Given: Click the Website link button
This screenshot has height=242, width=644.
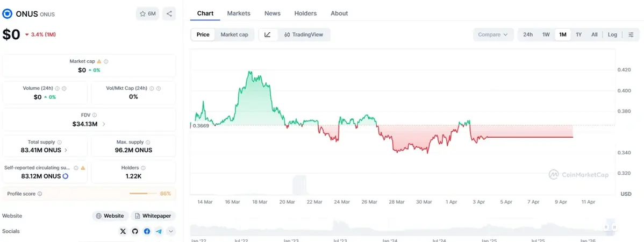Looking at the screenshot, I should point(110,216).
